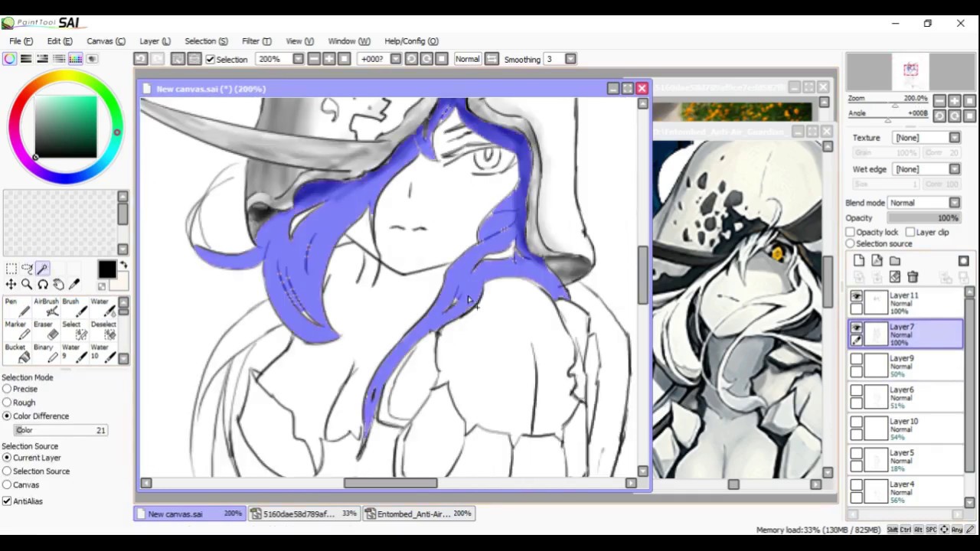Select the Precise selection mode
The width and height of the screenshot is (980, 551).
pos(7,389)
